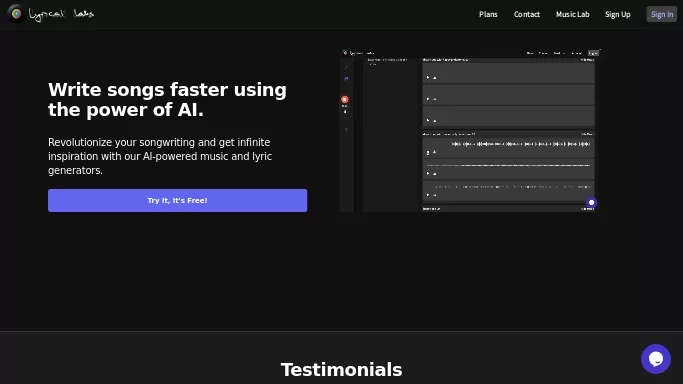This screenshot has height=384, width=683.
Task: Click the app preview screenshot image
Action: [x=470, y=131]
